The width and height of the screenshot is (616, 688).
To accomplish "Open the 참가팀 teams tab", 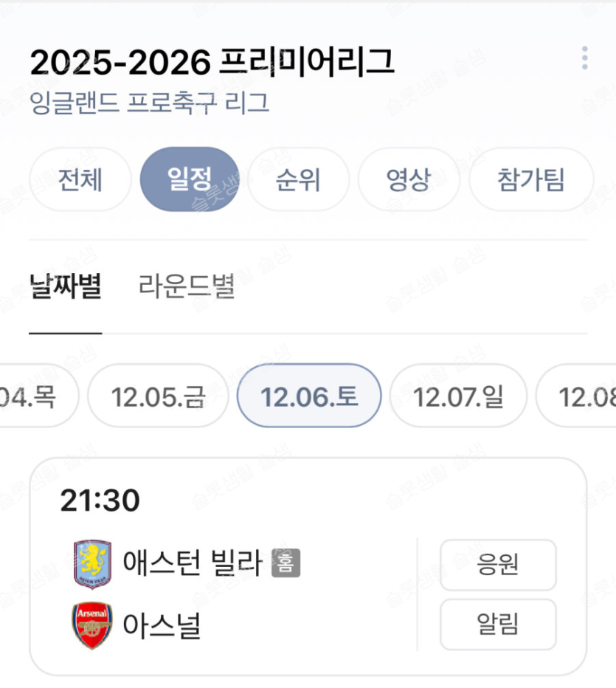I will pos(530,180).
